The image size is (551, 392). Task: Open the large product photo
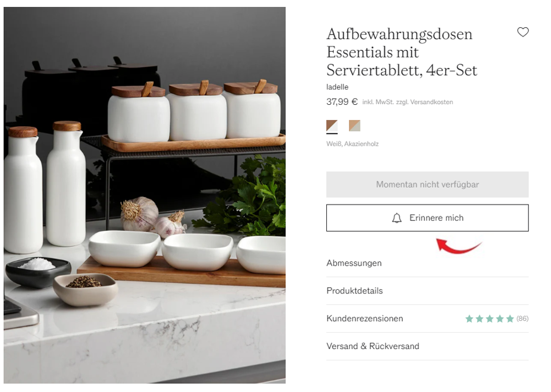[x=145, y=195]
